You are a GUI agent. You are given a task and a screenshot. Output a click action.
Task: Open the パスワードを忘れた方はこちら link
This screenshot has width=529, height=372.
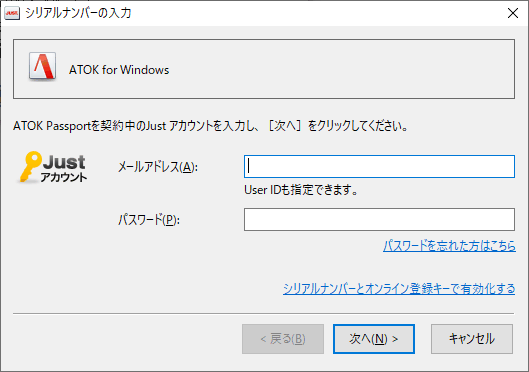click(449, 246)
